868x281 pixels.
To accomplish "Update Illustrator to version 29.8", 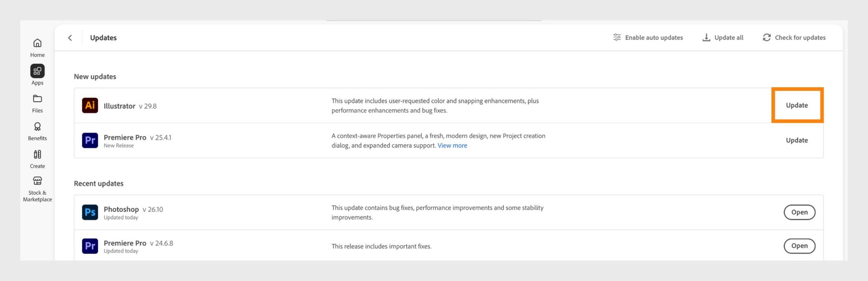I will (797, 105).
